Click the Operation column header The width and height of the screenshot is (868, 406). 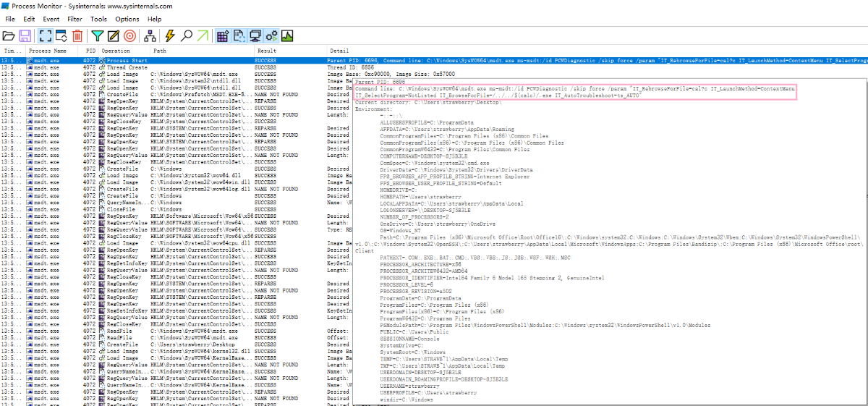coord(124,51)
